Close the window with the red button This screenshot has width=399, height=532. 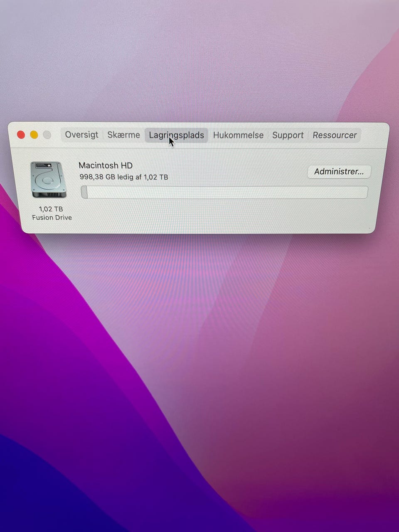tap(21, 135)
